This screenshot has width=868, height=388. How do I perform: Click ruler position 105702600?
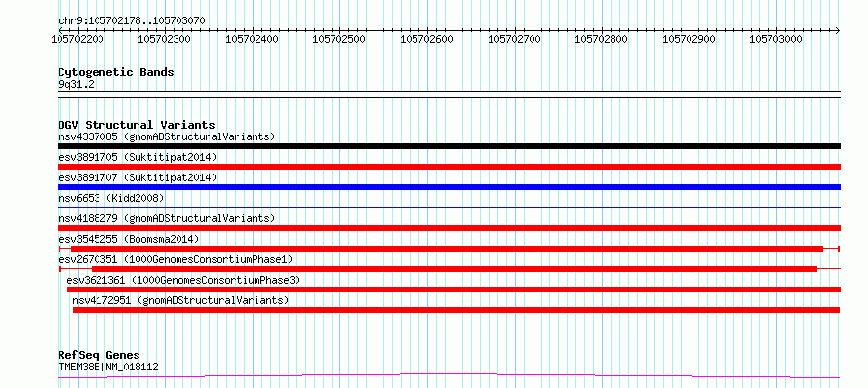(426, 39)
